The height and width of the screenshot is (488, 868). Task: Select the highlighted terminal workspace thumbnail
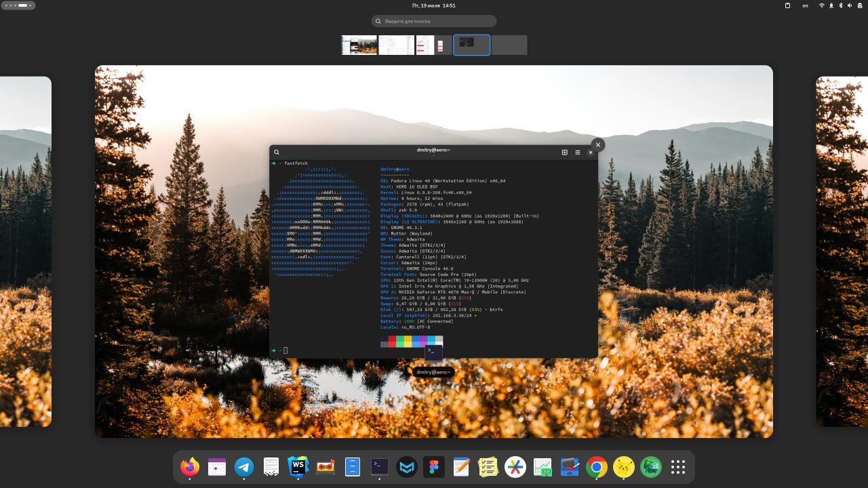[x=471, y=45]
